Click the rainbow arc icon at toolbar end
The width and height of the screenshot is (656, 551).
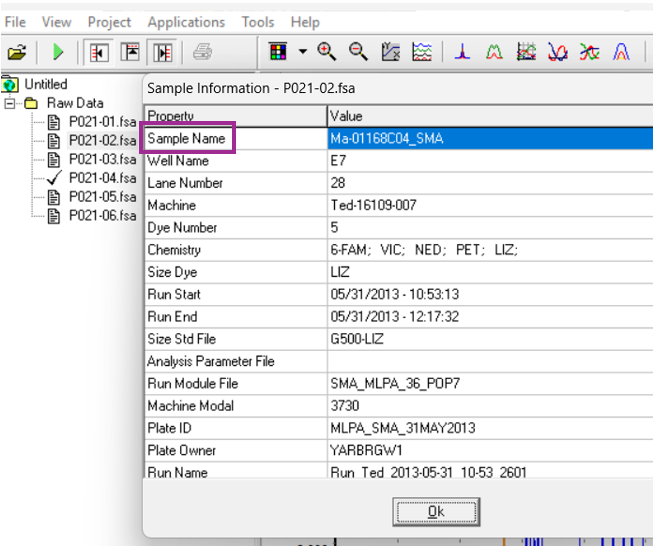pos(622,51)
